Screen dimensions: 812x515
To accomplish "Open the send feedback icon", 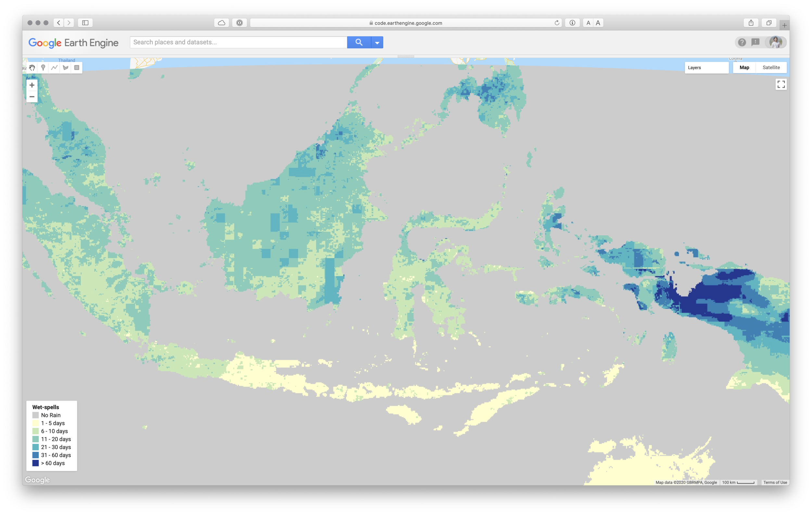I will point(756,42).
